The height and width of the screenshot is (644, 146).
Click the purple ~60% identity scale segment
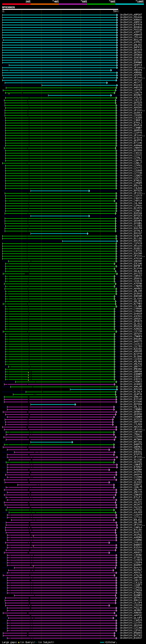73,4
